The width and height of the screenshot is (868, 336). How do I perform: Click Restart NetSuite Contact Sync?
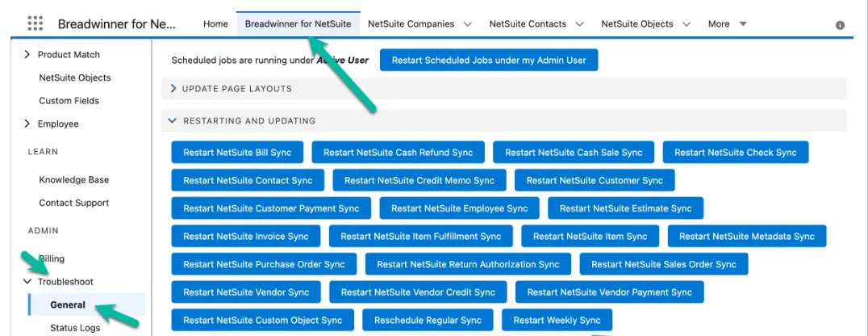coord(248,180)
